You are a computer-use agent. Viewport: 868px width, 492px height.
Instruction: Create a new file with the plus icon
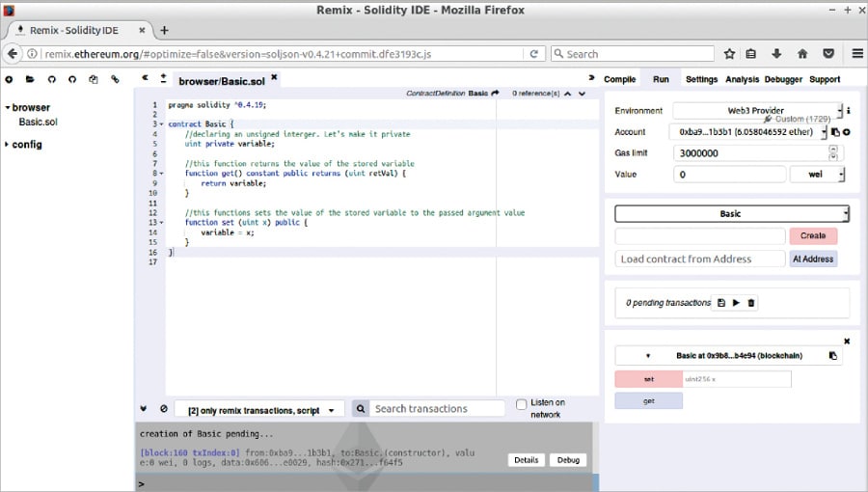pos(9,79)
